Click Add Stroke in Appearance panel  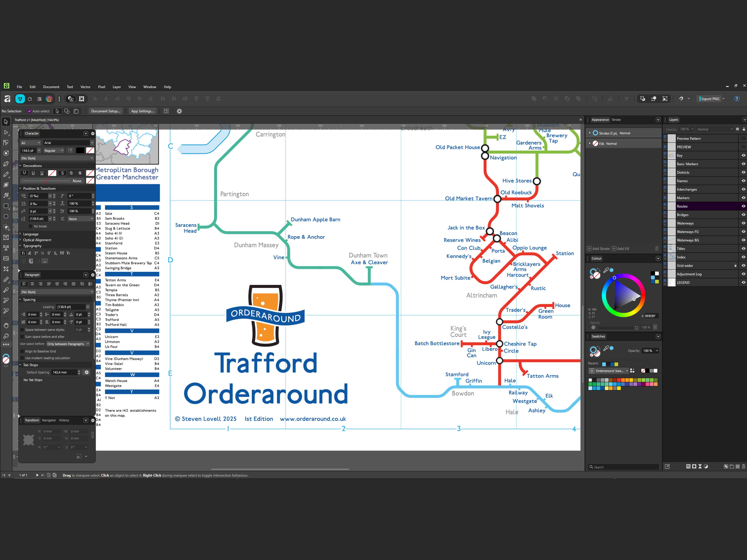598,249
